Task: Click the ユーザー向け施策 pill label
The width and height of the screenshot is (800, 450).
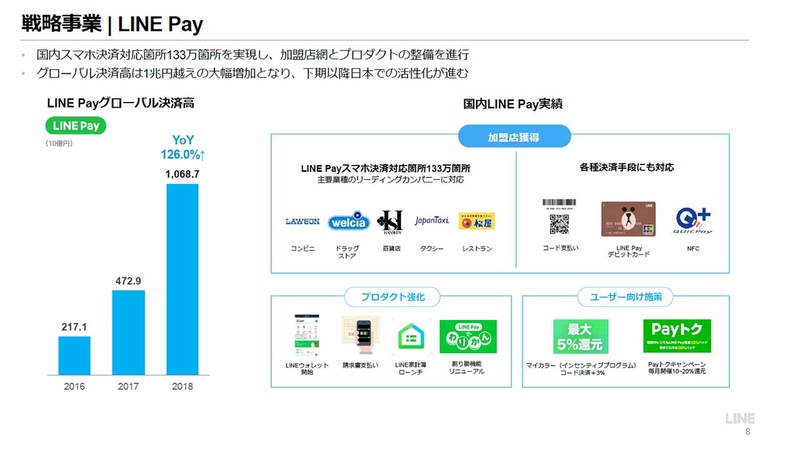Action: (626, 296)
